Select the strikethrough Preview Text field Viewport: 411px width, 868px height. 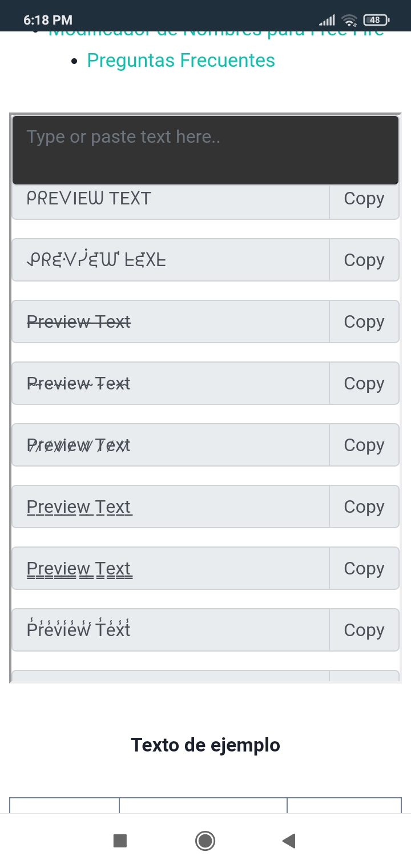tap(170, 322)
